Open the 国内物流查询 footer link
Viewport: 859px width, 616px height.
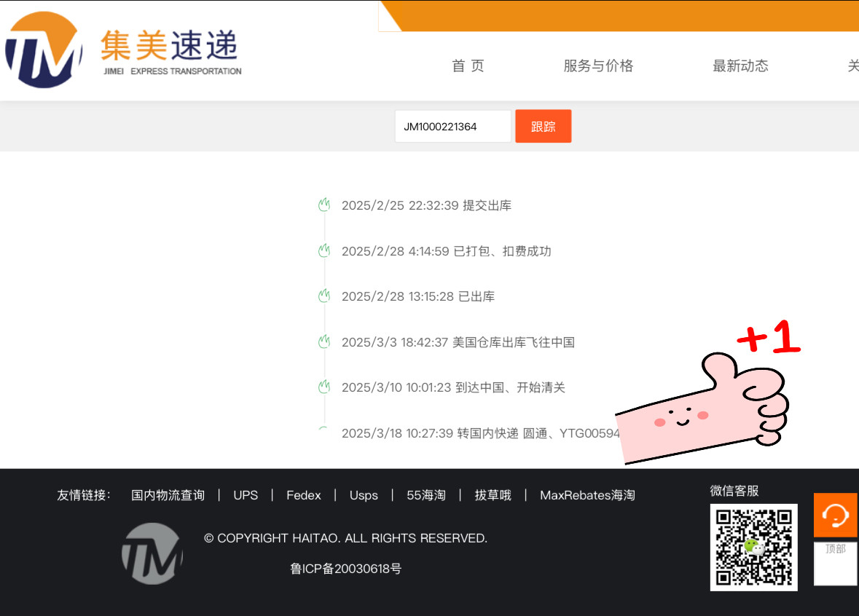[x=168, y=495]
